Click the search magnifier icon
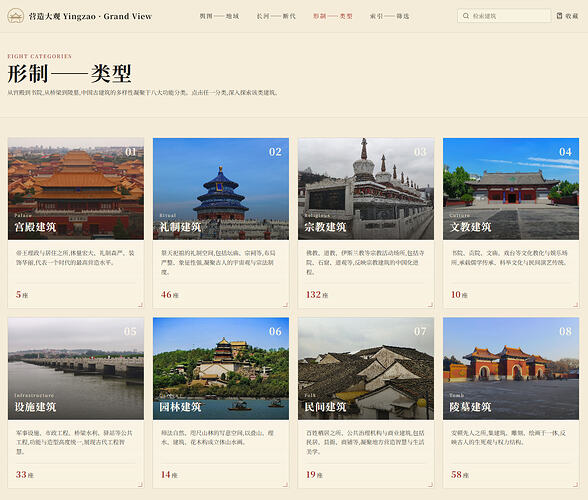The width and height of the screenshot is (588, 500). (466, 16)
